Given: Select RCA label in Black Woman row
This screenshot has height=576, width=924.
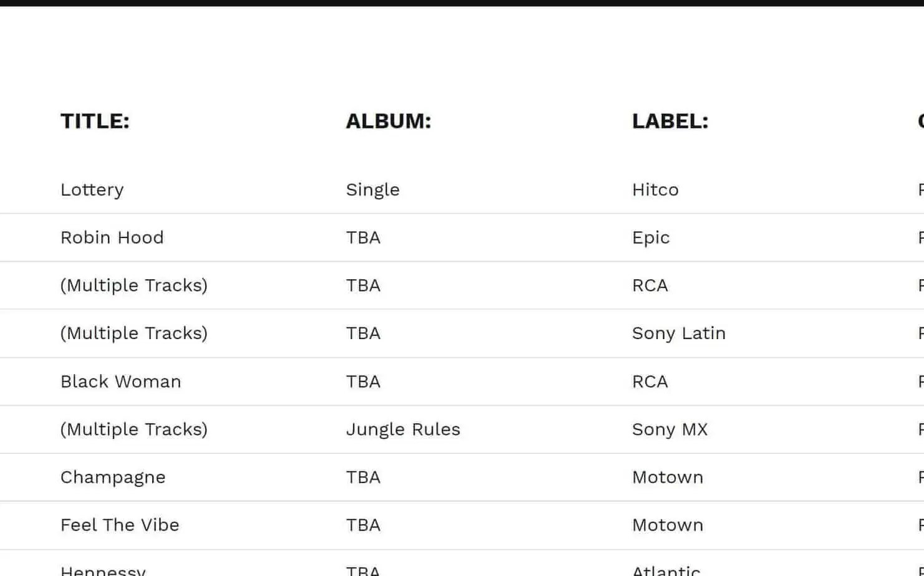Looking at the screenshot, I should coord(650,382).
